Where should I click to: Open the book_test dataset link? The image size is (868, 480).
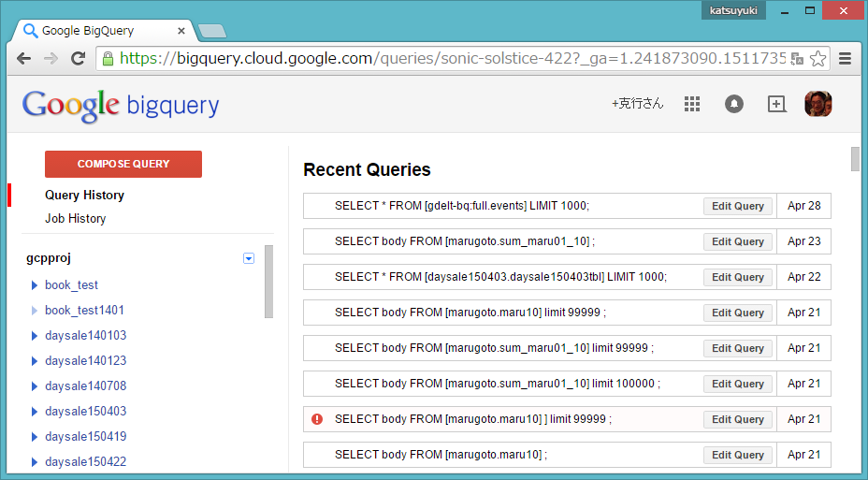coord(71,285)
